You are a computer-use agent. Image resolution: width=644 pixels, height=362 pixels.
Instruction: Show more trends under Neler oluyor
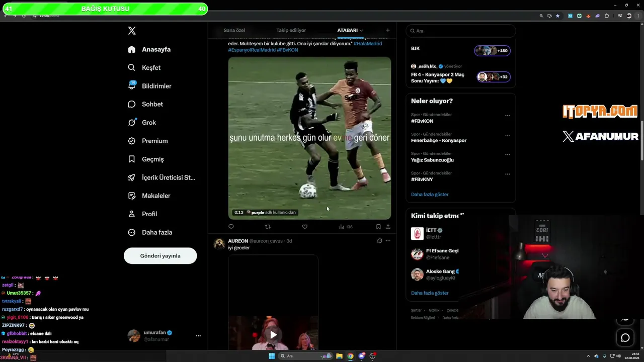(x=430, y=194)
